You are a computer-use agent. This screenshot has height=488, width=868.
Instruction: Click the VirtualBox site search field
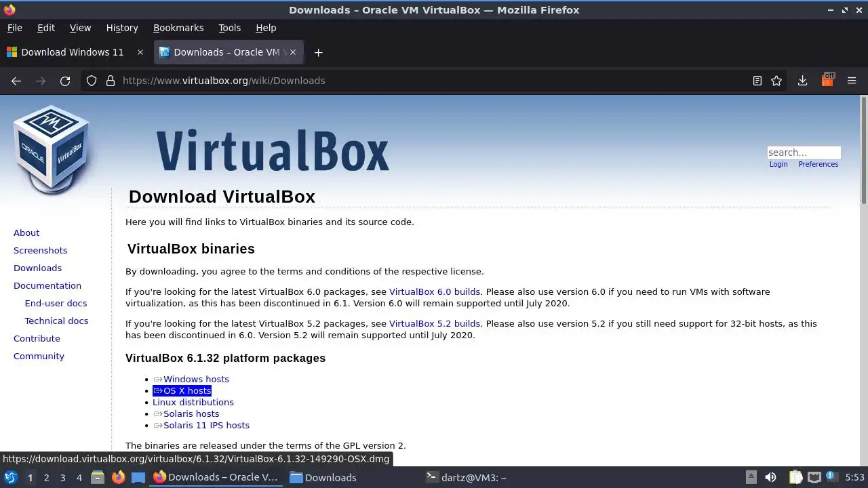pos(804,152)
